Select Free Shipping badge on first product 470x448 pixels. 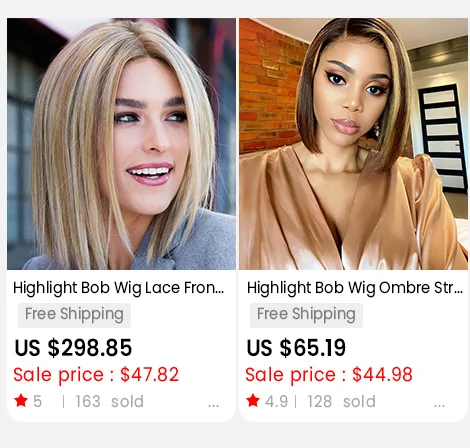[74, 315]
